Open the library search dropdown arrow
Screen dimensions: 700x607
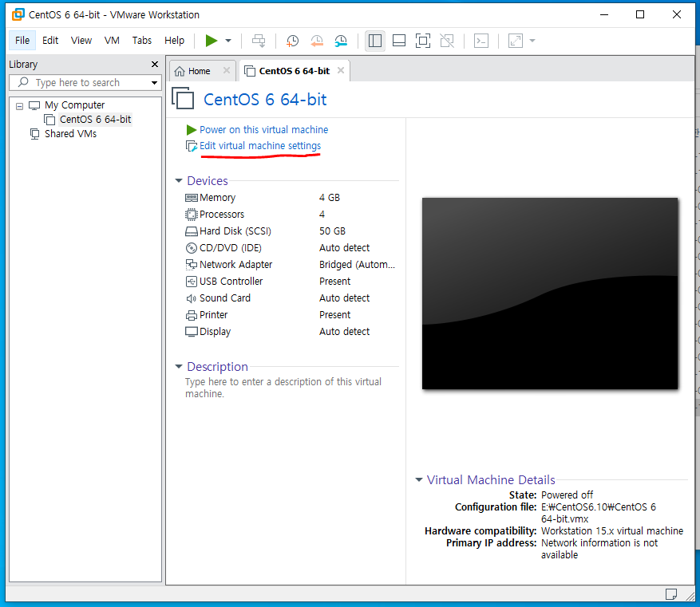(x=154, y=82)
